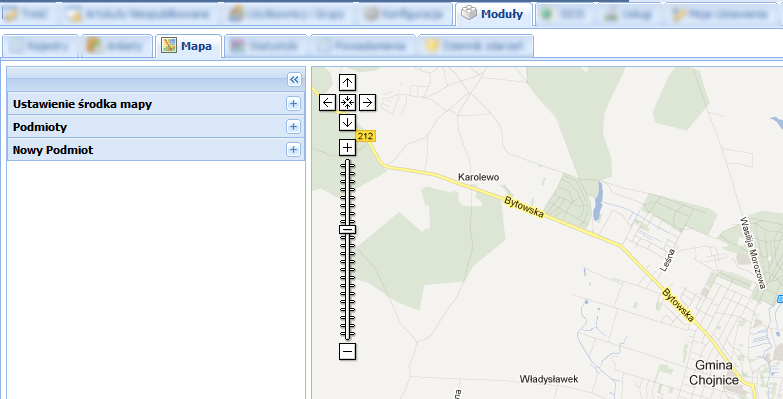Click the Podmioty header text
783x399 pixels.
pos(40,127)
